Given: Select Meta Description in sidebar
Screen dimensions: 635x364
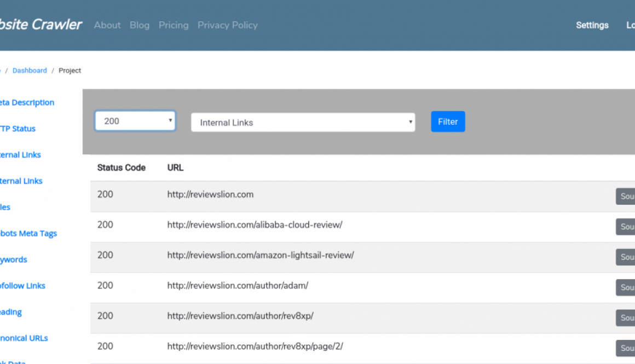Looking at the screenshot, I should point(27,102).
